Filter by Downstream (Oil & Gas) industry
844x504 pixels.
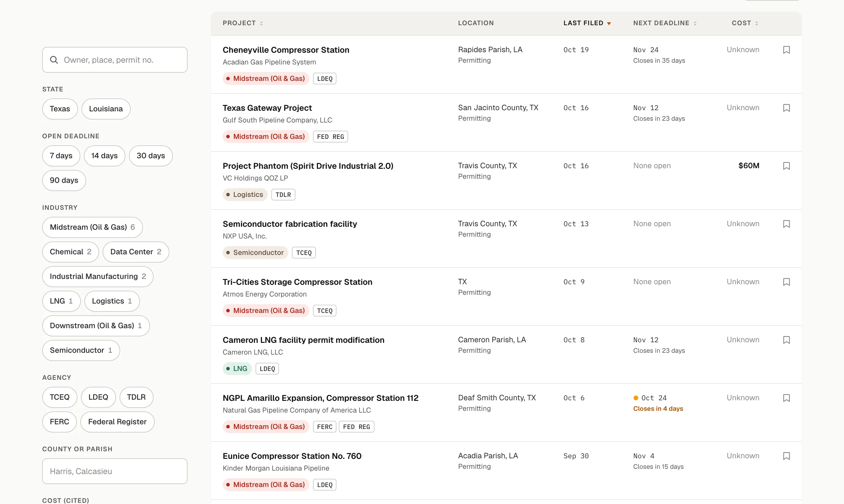pos(96,326)
